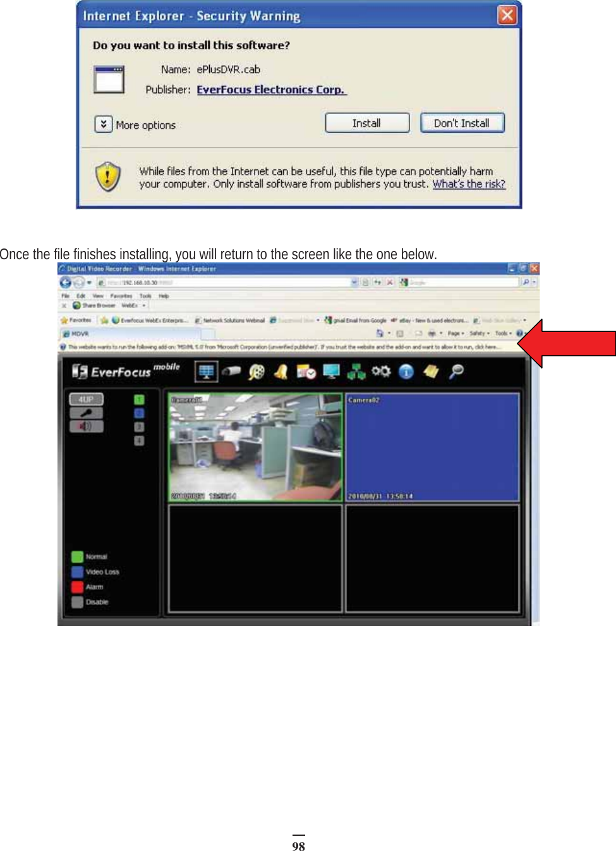Open the magnifier search icon
The image size is (616, 851).
(456, 372)
